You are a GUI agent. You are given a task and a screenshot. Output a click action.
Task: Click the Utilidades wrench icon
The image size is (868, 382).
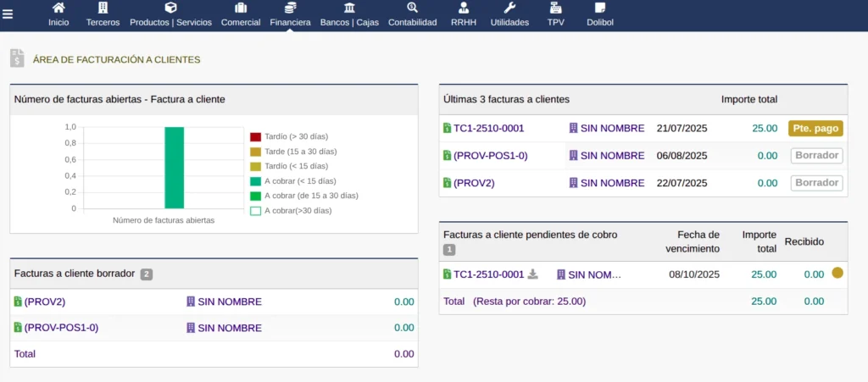(509, 8)
